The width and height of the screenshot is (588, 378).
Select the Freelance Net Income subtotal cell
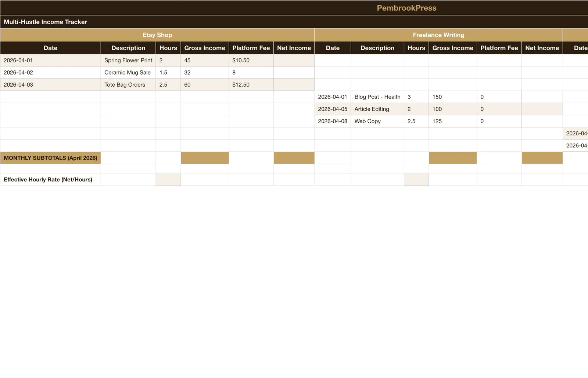(542, 158)
